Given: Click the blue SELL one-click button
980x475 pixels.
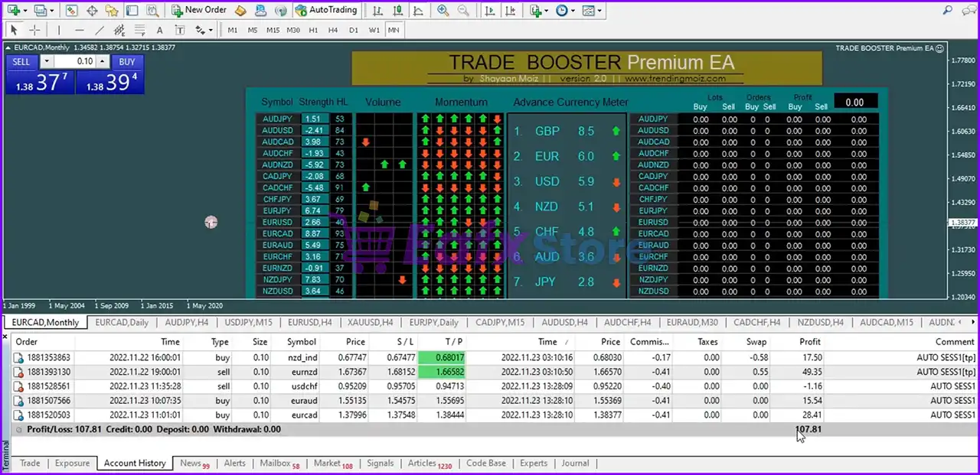Looking at the screenshot, I should [21, 62].
